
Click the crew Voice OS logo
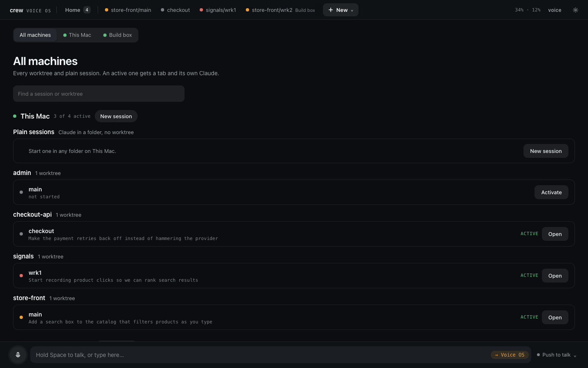[30, 10]
